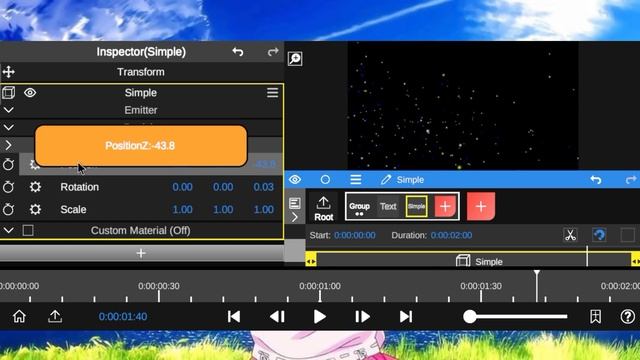Click the square icon at the far right of the Duration row

pos(627,235)
